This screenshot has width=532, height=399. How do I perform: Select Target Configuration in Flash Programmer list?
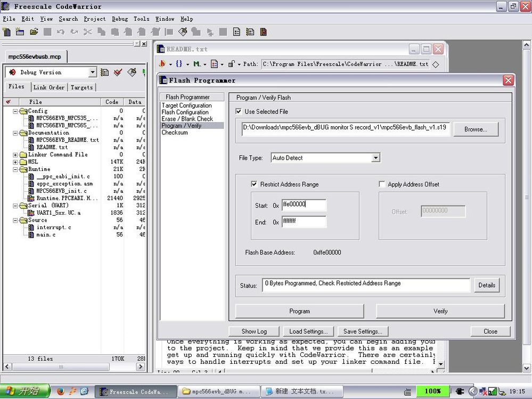186,105
